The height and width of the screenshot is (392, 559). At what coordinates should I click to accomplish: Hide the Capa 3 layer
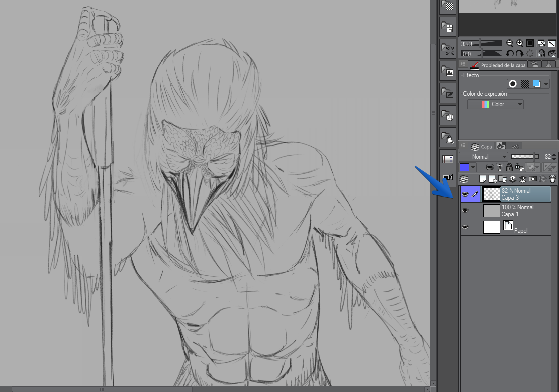[x=465, y=194]
